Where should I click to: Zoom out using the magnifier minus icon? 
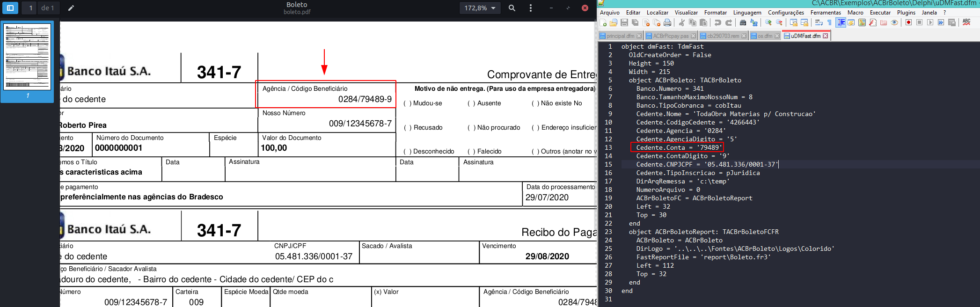tap(779, 22)
